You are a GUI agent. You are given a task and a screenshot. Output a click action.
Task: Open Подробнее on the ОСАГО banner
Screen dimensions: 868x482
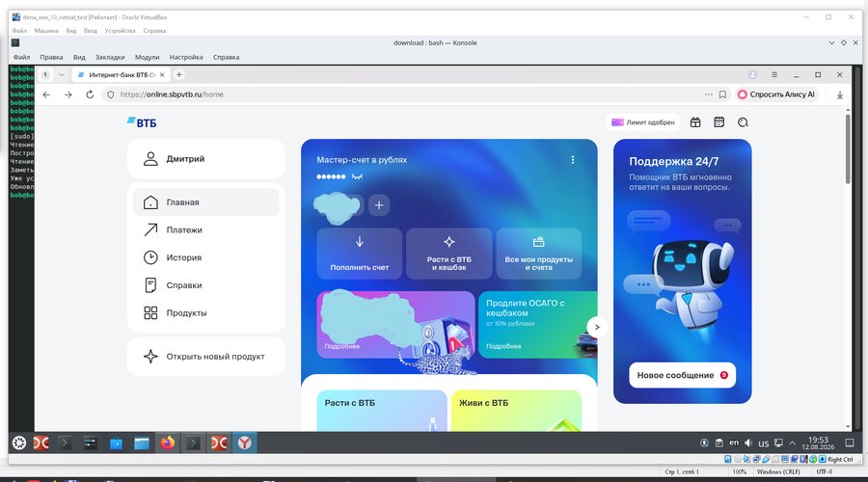tap(503, 346)
